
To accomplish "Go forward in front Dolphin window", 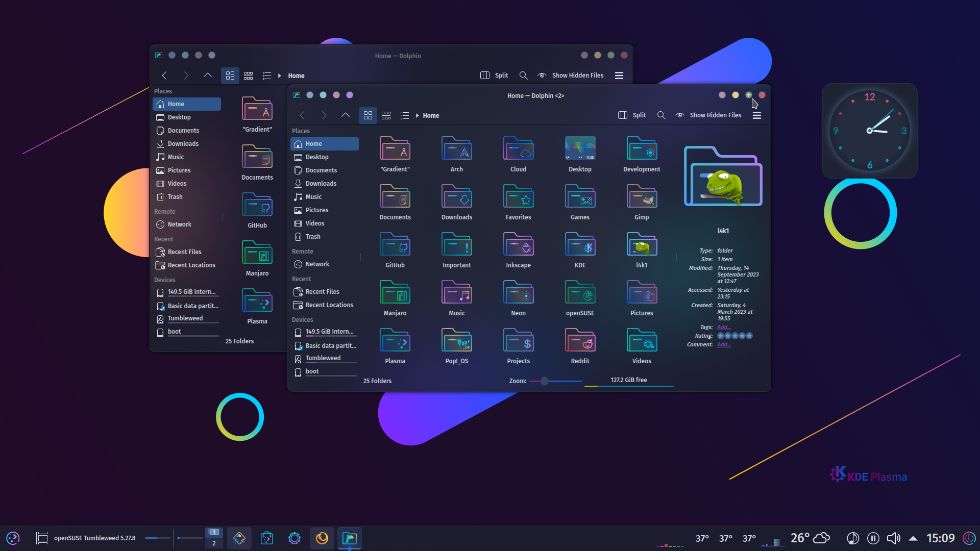I will point(324,115).
